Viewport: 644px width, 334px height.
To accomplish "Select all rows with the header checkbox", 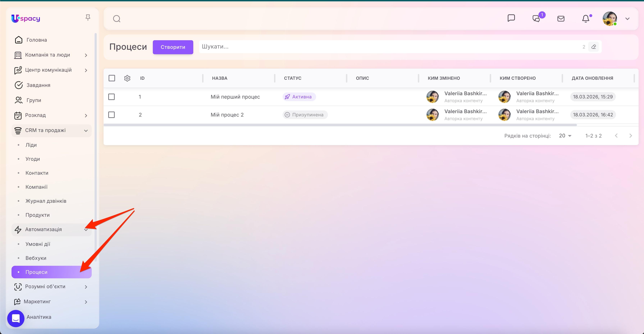I will (112, 78).
